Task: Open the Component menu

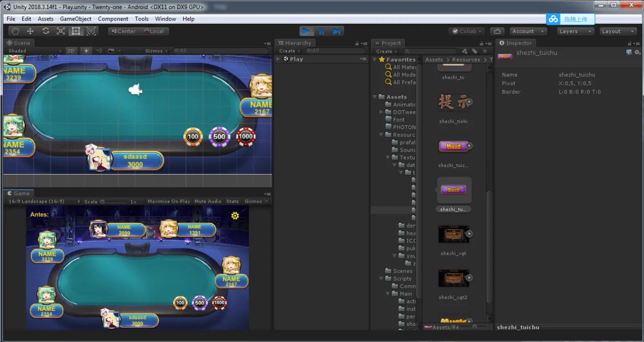Action: click(x=113, y=19)
